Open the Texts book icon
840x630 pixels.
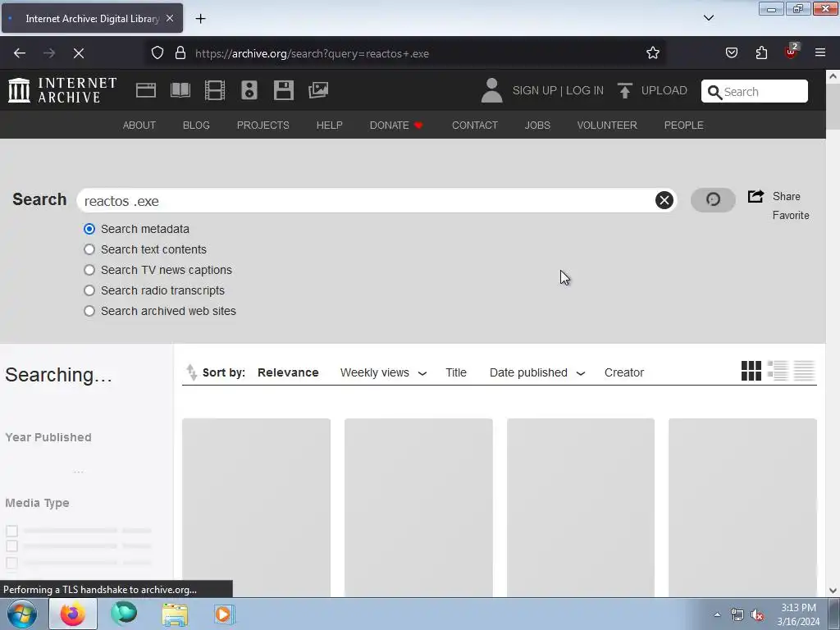click(x=180, y=90)
